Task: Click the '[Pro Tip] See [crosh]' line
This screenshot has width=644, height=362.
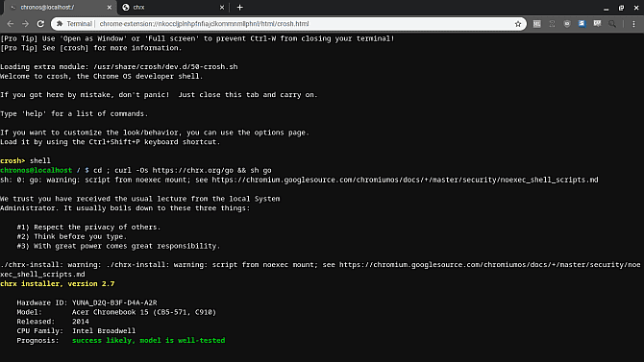Action: point(90,48)
